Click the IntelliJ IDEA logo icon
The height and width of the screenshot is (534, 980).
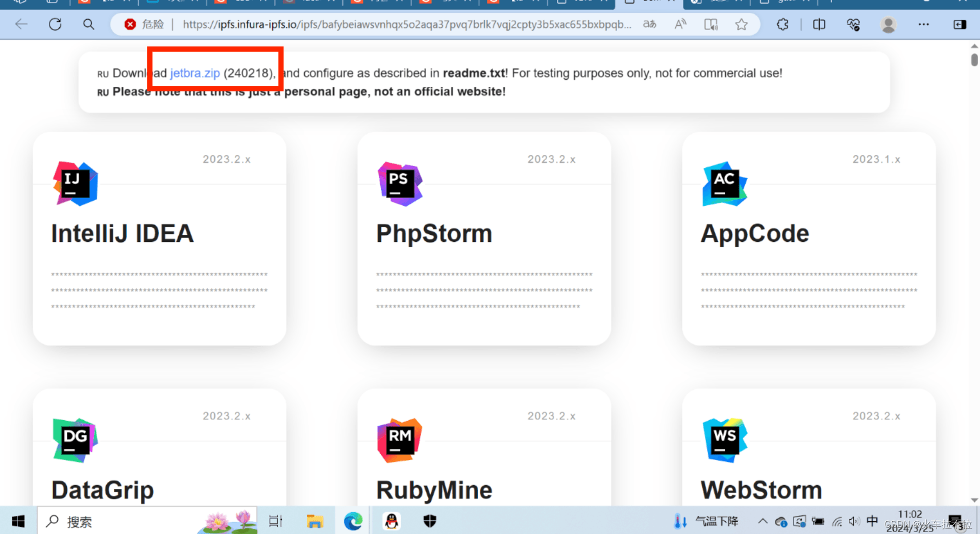pyautogui.click(x=76, y=184)
